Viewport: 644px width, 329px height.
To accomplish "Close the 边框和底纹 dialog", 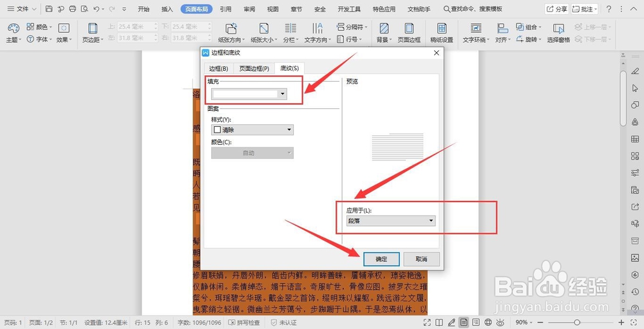I will pyautogui.click(x=437, y=53).
